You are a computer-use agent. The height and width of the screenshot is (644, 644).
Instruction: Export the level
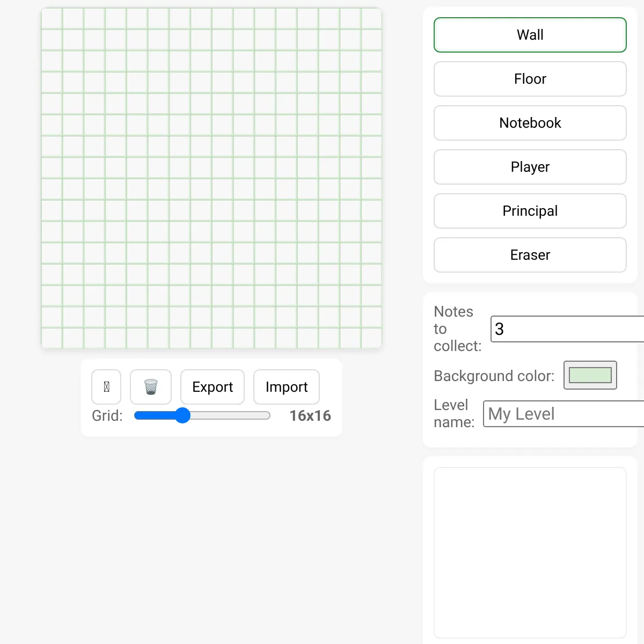pyautogui.click(x=213, y=387)
